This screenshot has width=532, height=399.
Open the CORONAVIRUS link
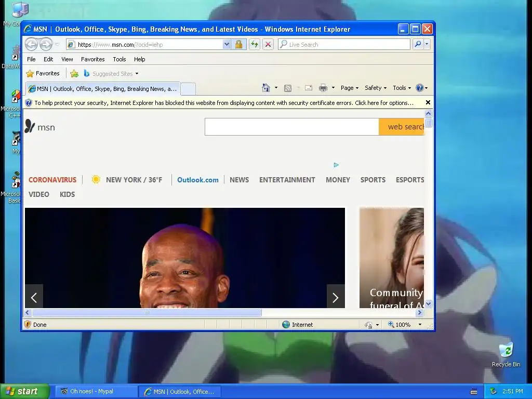52,180
